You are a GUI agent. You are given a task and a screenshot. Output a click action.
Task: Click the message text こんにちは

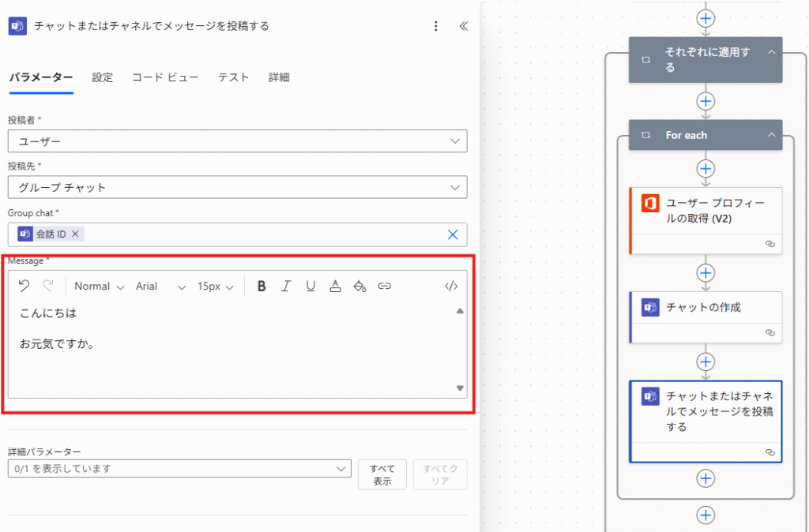point(48,313)
